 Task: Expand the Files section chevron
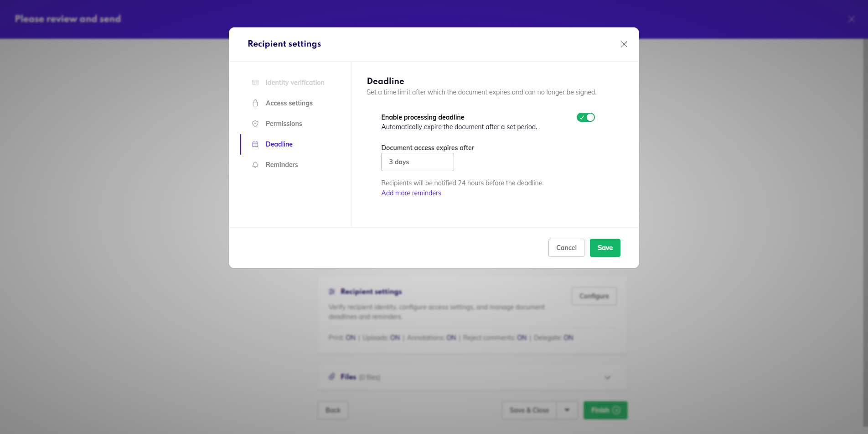(x=608, y=377)
